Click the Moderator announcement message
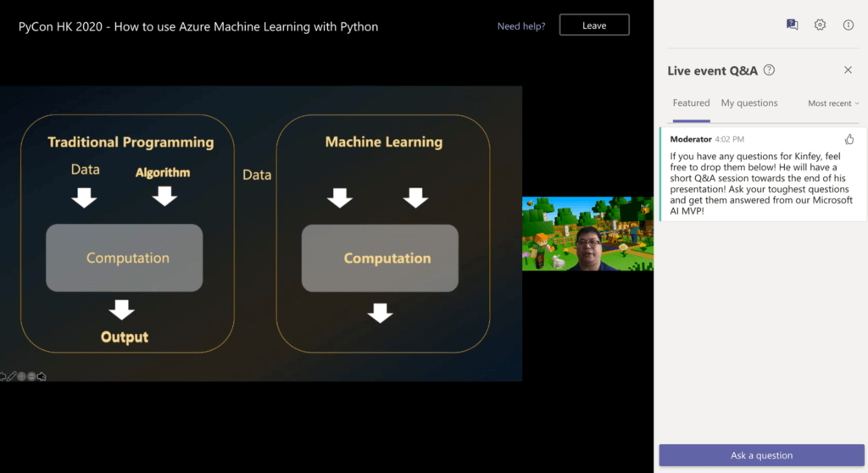This screenshot has width=868, height=473. point(762,175)
